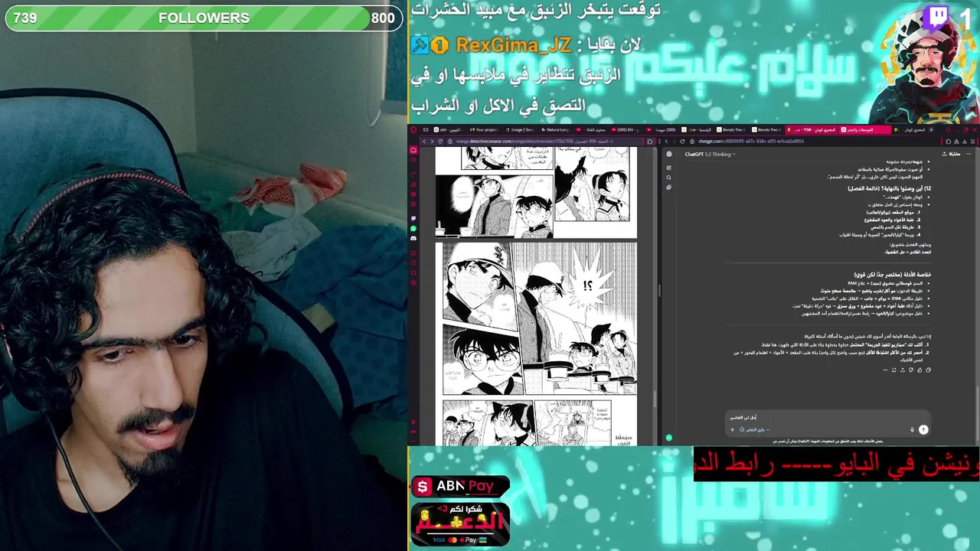Click heading 'خلاصة الأدلة (مختصر جدًا لكن قوي)'
This screenshot has height=551, width=980.
(893, 275)
